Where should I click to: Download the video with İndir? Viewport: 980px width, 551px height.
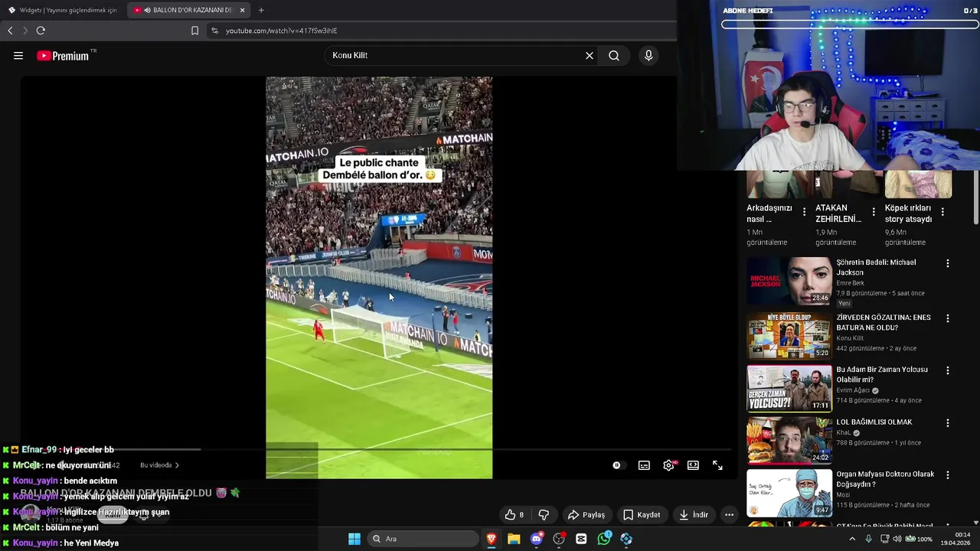[x=694, y=515]
